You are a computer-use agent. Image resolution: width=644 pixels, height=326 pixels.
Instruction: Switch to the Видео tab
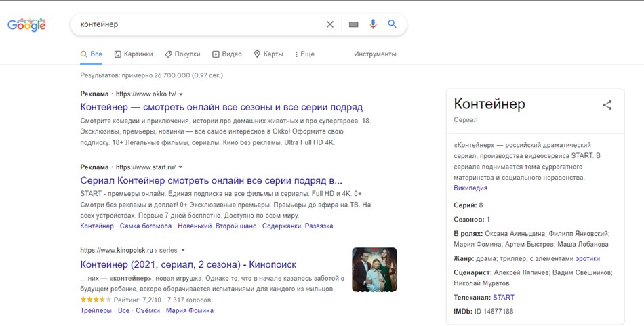point(226,54)
